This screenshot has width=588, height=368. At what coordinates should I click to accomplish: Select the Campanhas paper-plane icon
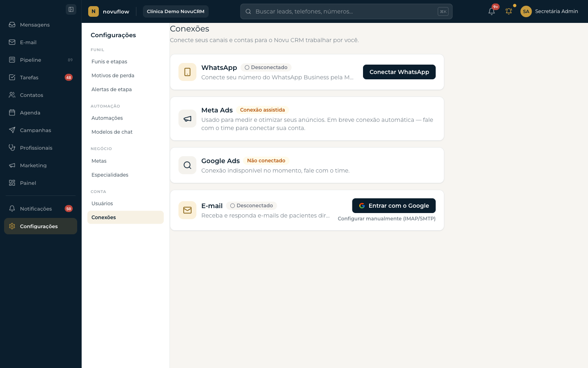12,130
